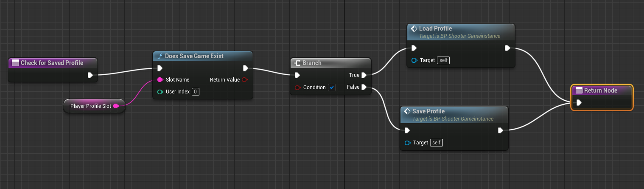The height and width of the screenshot is (189, 644).
Task: Click the Return Node function icon
Action: pyautogui.click(x=579, y=90)
